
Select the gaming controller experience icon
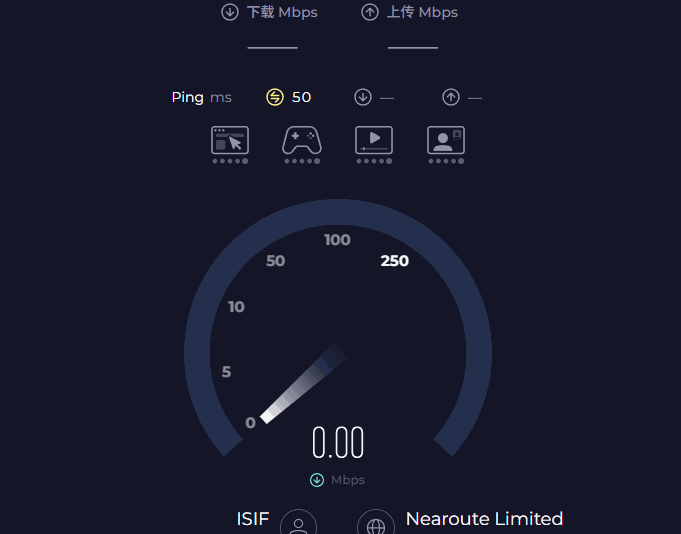click(x=302, y=140)
